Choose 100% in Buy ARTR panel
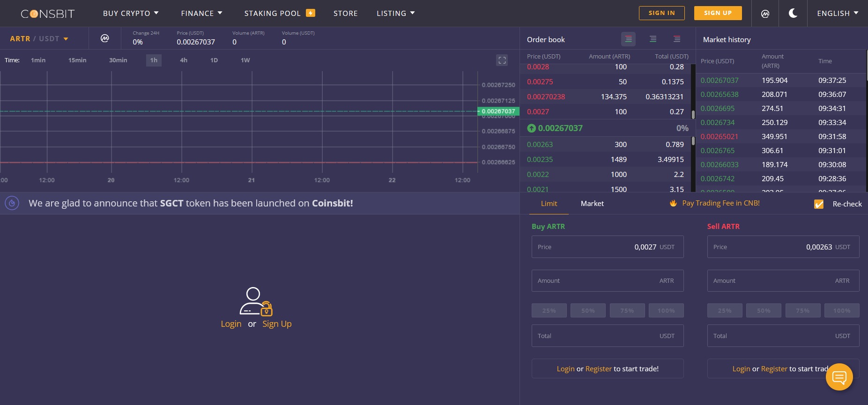868x405 pixels. [x=666, y=310]
